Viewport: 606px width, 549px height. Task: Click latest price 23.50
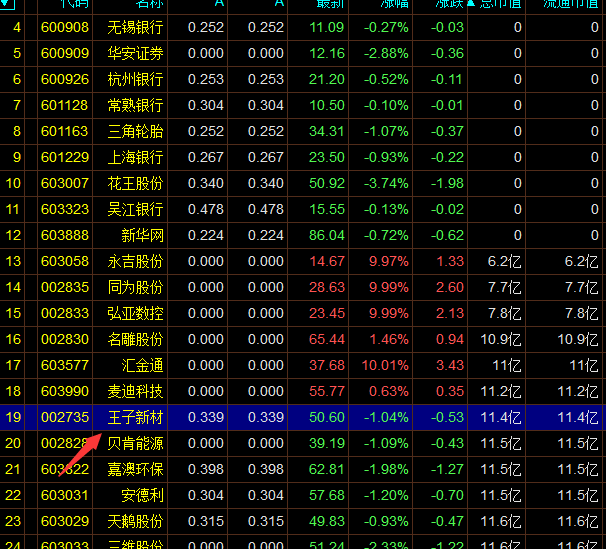tap(327, 157)
